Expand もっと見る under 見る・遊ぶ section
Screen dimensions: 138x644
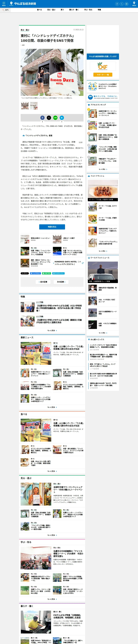52,535
